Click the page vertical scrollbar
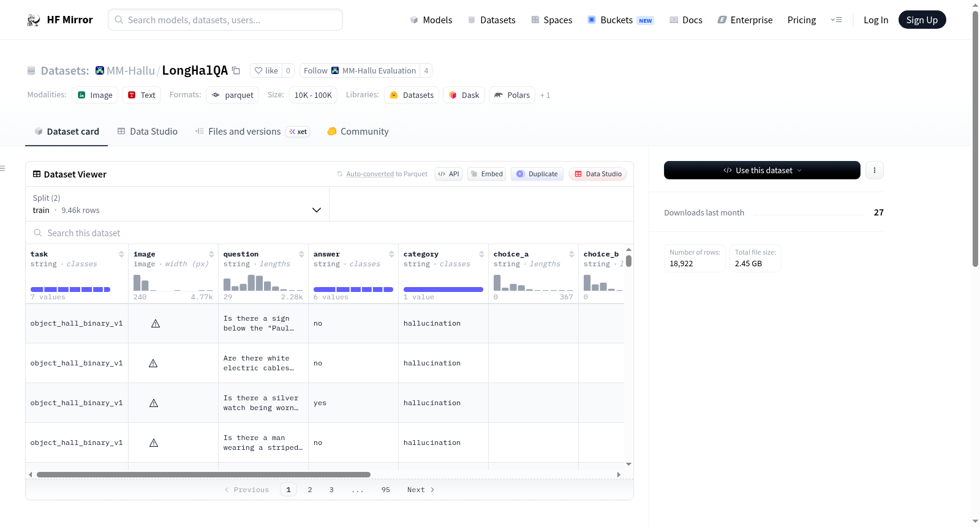 tap(975, 139)
